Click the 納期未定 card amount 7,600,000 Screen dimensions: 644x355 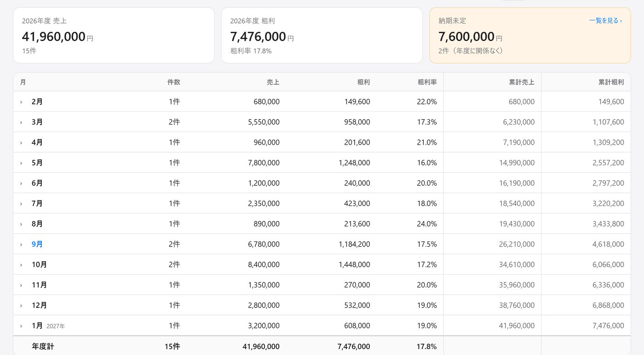(x=466, y=36)
